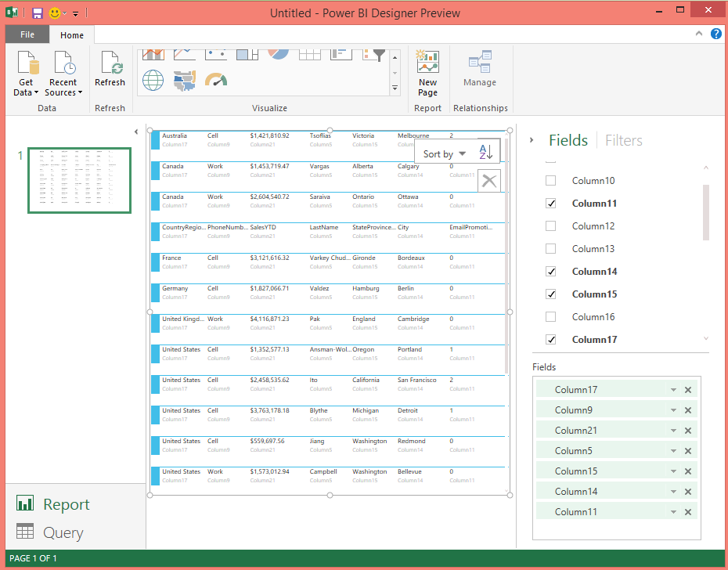This screenshot has height=570, width=728.
Task: Open Column14 field options dropdown arrow
Action: pos(673,492)
